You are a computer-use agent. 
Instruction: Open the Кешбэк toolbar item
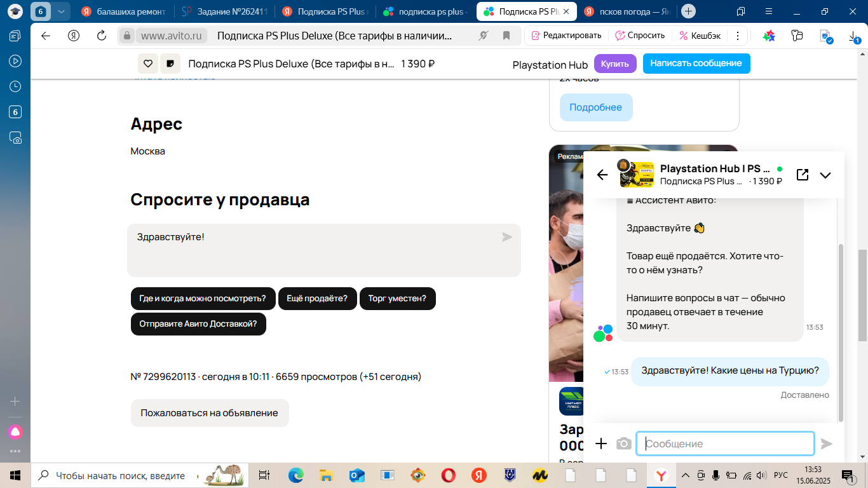[700, 36]
